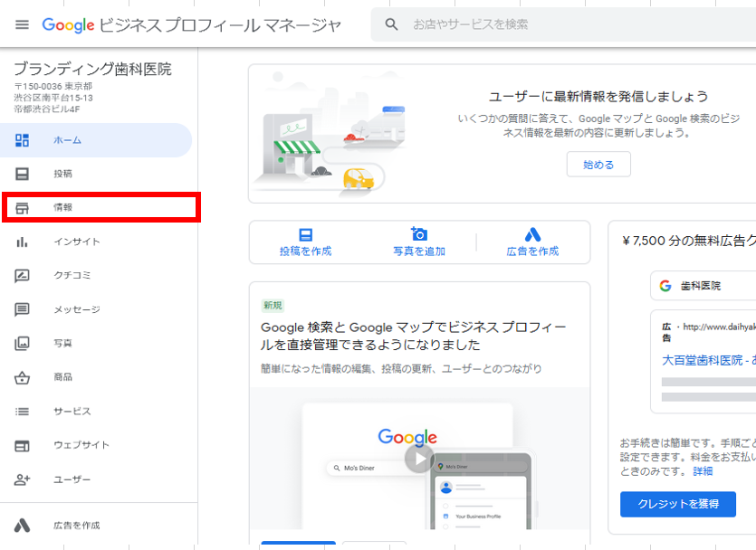
Task: Click the 詳細 link
Action: (703, 471)
